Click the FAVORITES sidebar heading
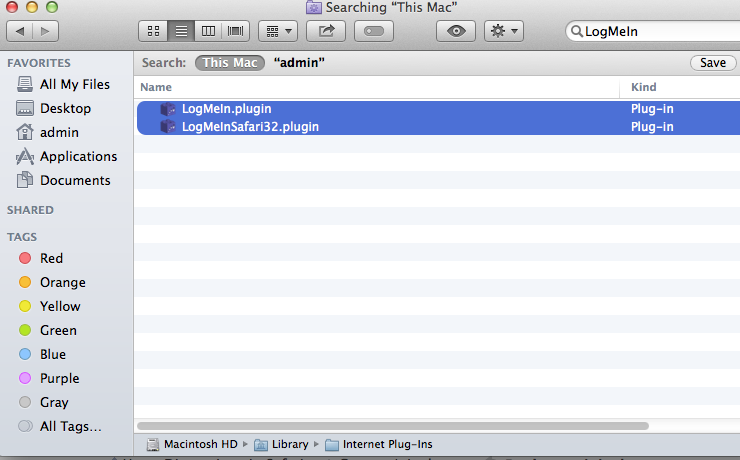This screenshot has width=740, height=460. (x=39, y=63)
